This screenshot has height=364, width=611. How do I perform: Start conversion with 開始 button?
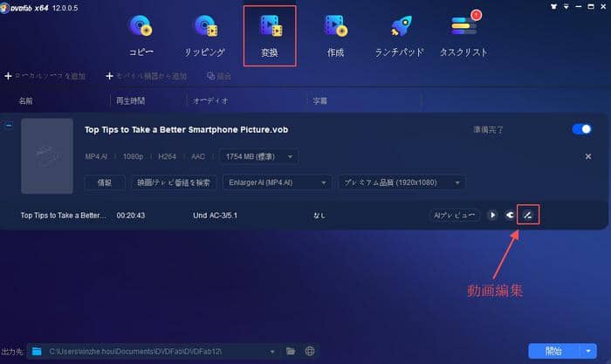[553, 351]
